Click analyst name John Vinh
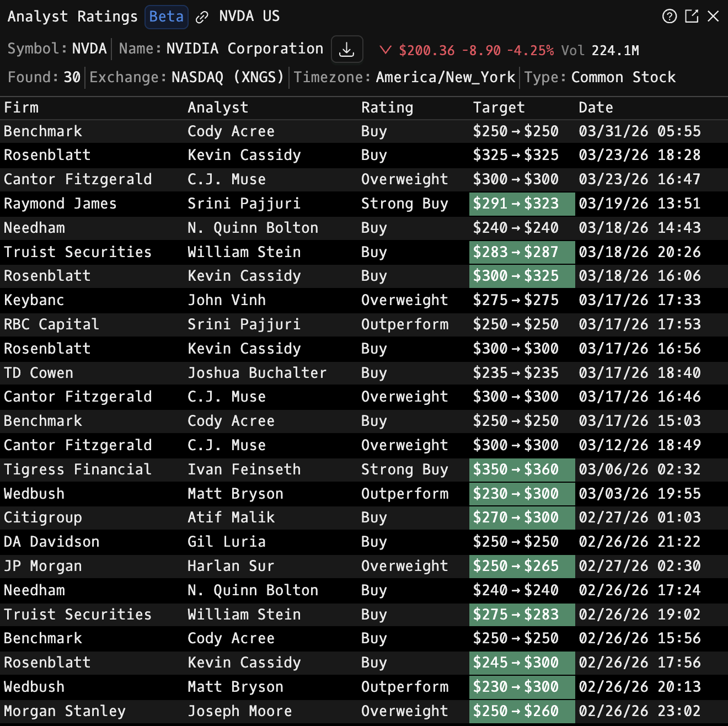728x726 pixels. click(x=227, y=300)
